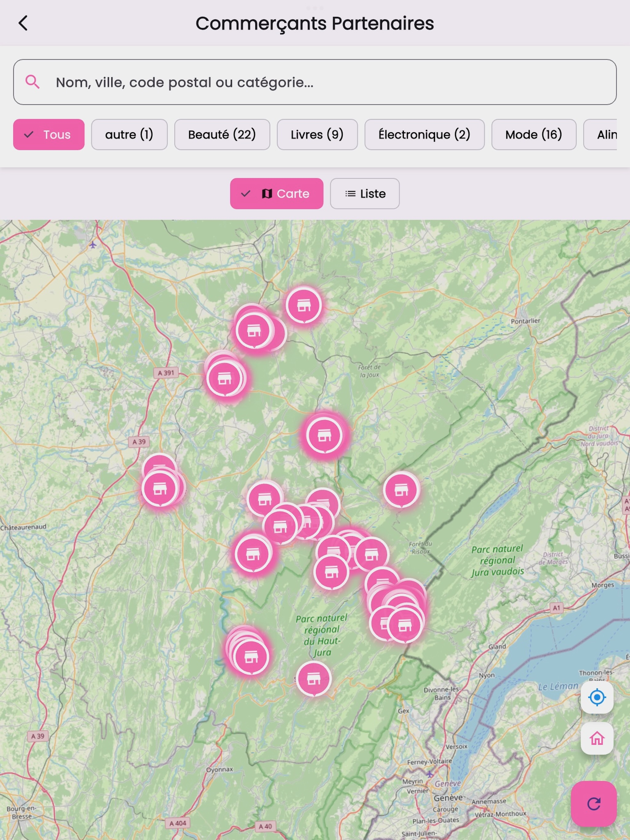The height and width of the screenshot is (840, 630).
Task: Open the southernmost shop marker above Oyonnax
Action: coord(313,678)
